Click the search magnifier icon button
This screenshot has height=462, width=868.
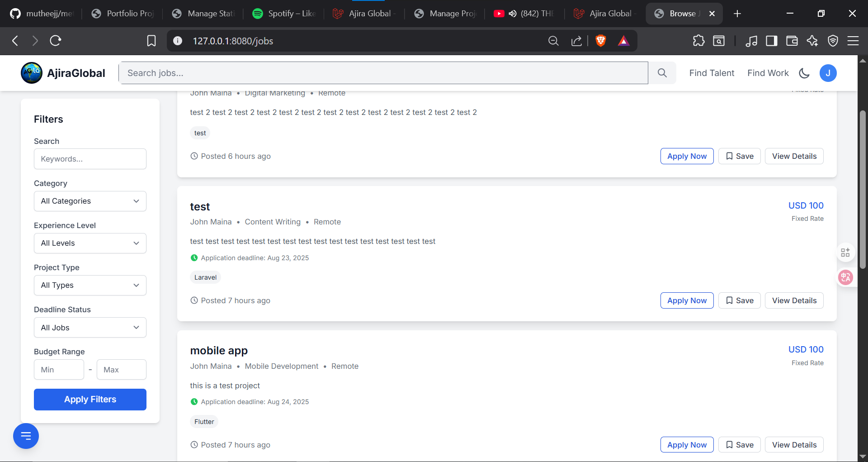(x=662, y=73)
